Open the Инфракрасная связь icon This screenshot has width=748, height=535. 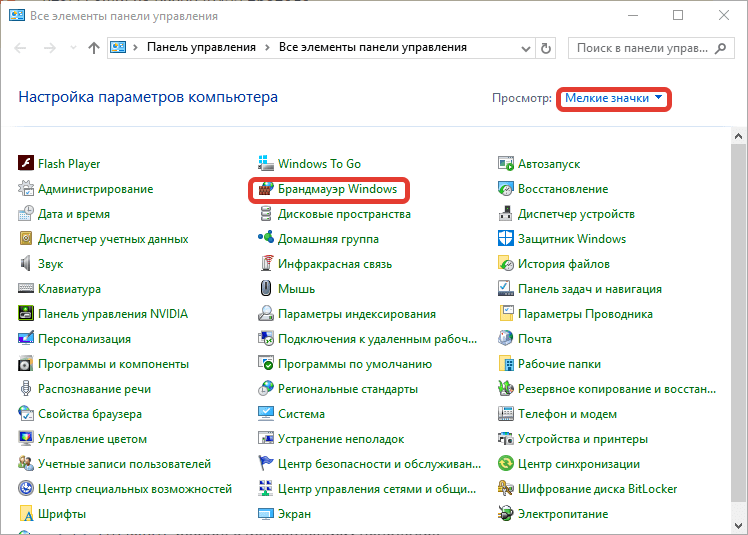point(266,263)
